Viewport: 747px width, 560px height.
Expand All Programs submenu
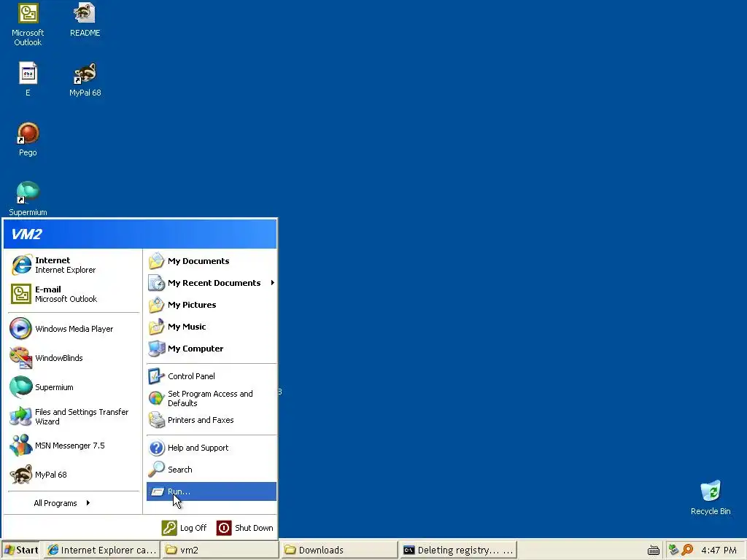(x=62, y=503)
